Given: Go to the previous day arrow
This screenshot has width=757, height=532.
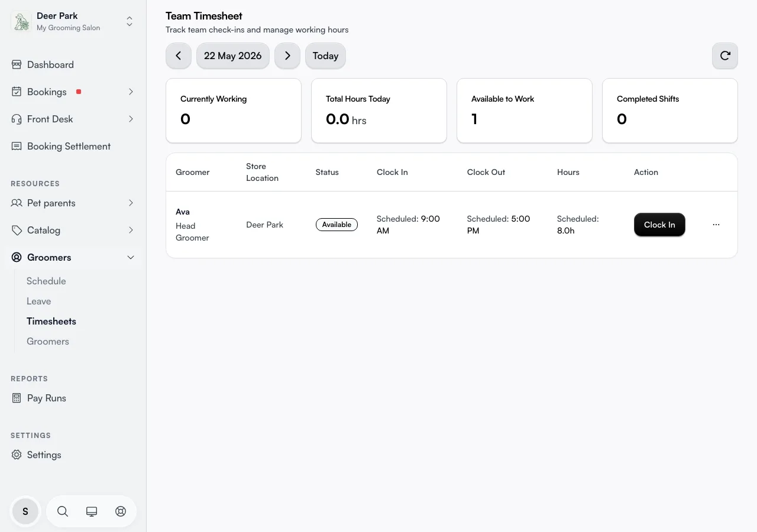Looking at the screenshot, I should (x=179, y=56).
